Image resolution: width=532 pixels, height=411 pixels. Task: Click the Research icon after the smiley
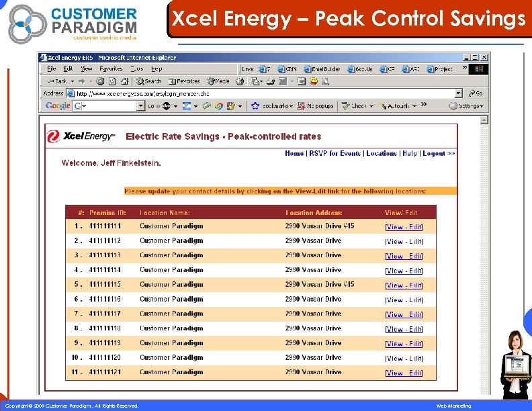(x=325, y=81)
